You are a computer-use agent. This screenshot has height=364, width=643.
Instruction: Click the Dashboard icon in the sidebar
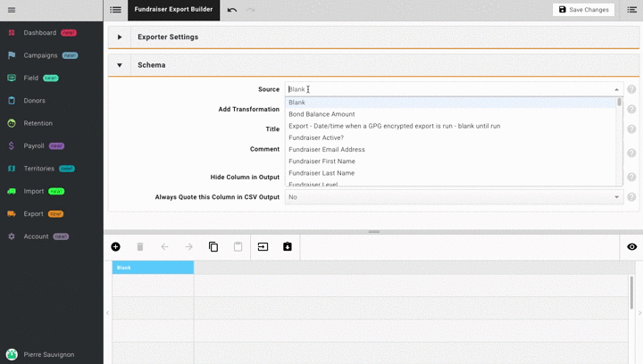(12, 33)
